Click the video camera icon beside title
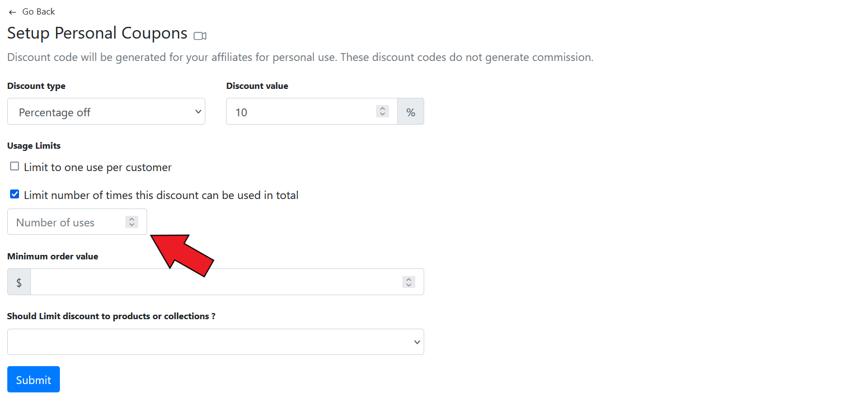Viewport: 868px width, 398px height. tap(200, 36)
